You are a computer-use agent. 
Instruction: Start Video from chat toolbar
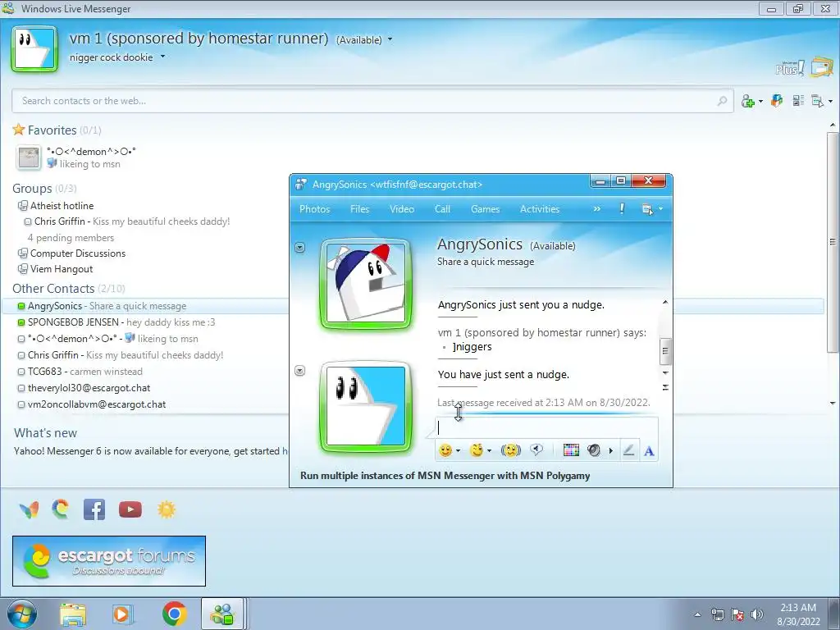tap(402, 209)
